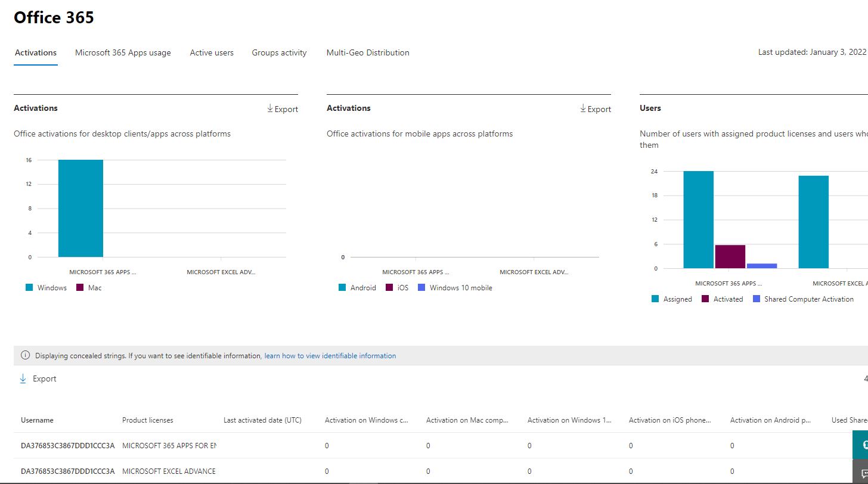The height and width of the screenshot is (484, 868).
Task: View the Multi-Geo Distribution tab
Action: click(x=368, y=52)
